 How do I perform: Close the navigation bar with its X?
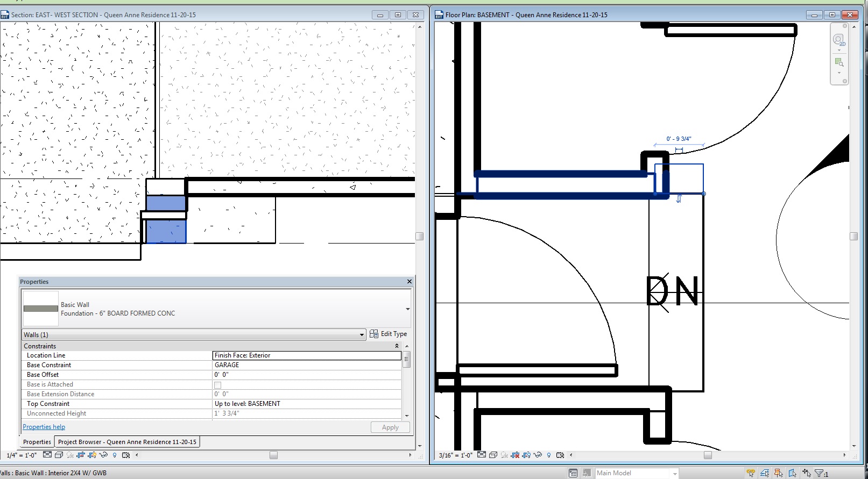[845, 26]
